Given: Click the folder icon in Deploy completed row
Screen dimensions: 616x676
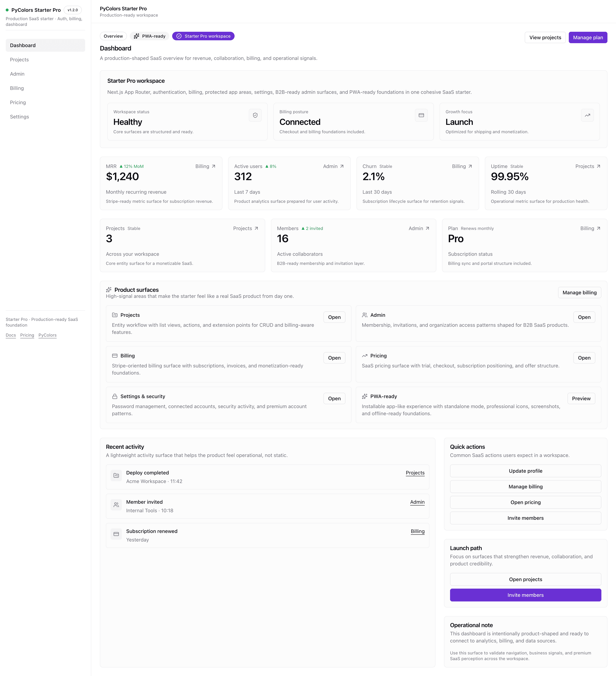Looking at the screenshot, I should 116,476.
